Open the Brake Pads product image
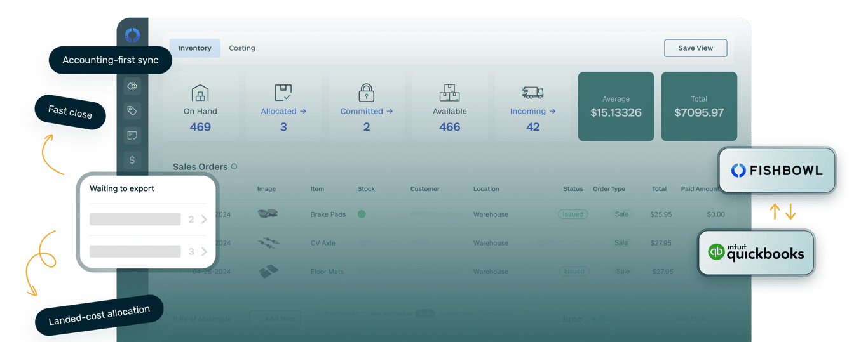 (x=268, y=214)
